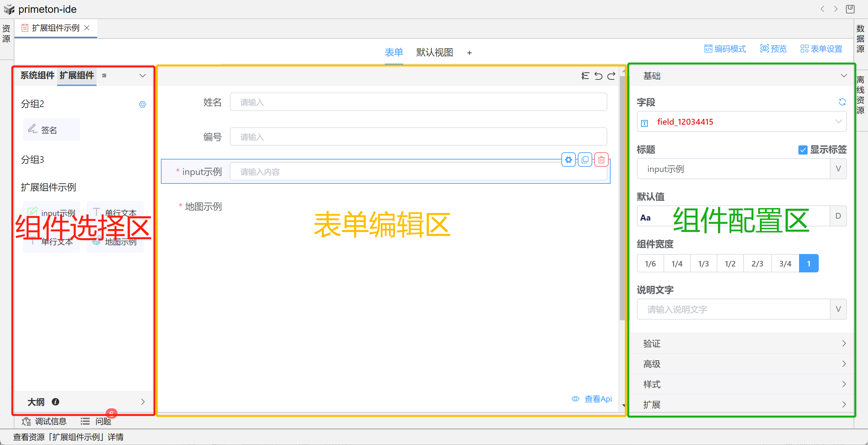Click the form editor vertical scrollbar
Screen dimensions: 868x445
[622, 199]
